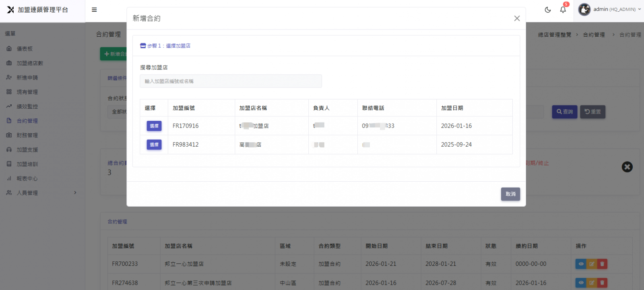This screenshot has height=290, width=644.
Task: Click the date 2025-09-24 in dialog
Action: click(456, 145)
